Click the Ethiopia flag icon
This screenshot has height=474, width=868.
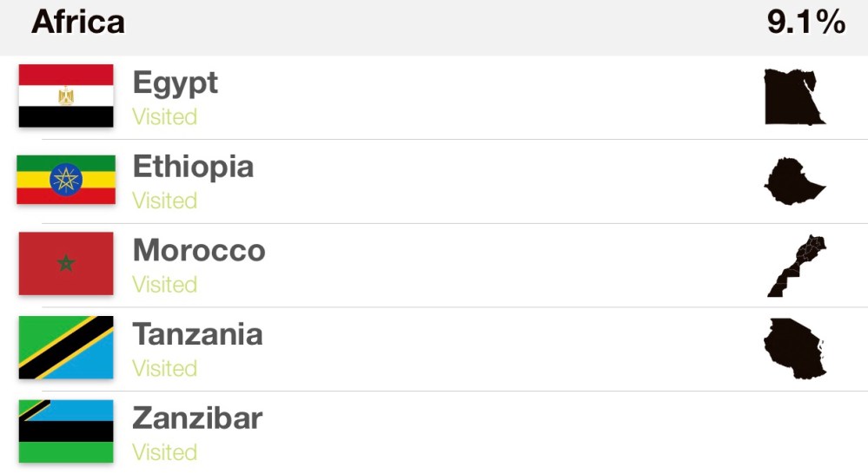(66, 180)
